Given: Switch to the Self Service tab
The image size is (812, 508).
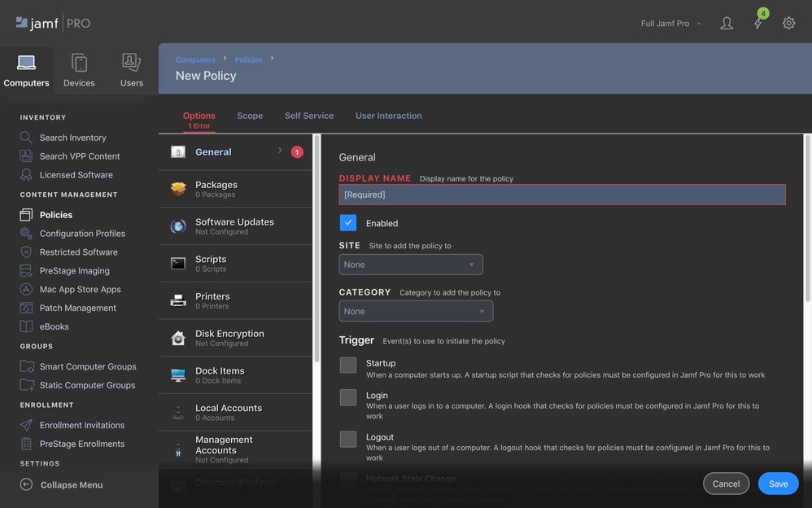Looking at the screenshot, I should 309,116.
